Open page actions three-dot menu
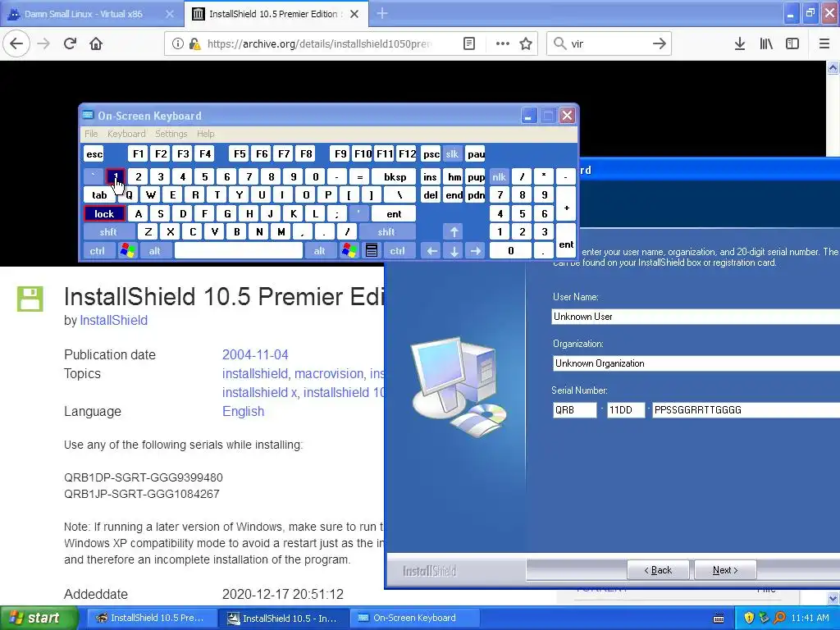 click(503, 43)
